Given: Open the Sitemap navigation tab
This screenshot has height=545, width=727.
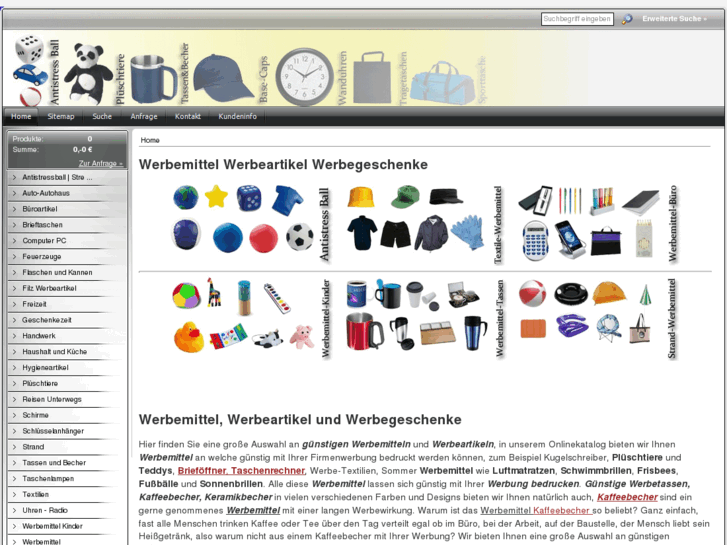Looking at the screenshot, I should (x=61, y=116).
